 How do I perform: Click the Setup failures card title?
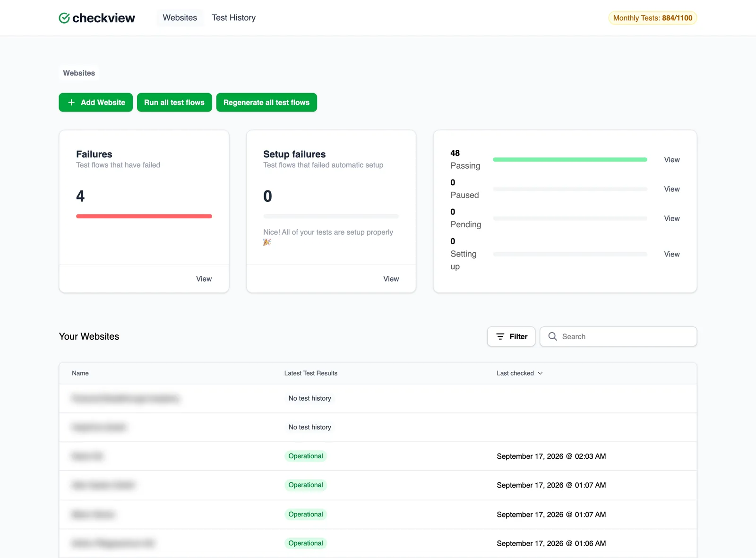[x=294, y=154]
